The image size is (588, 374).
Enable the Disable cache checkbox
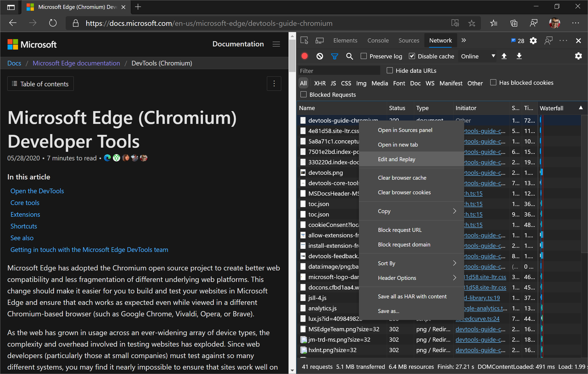point(412,56)
